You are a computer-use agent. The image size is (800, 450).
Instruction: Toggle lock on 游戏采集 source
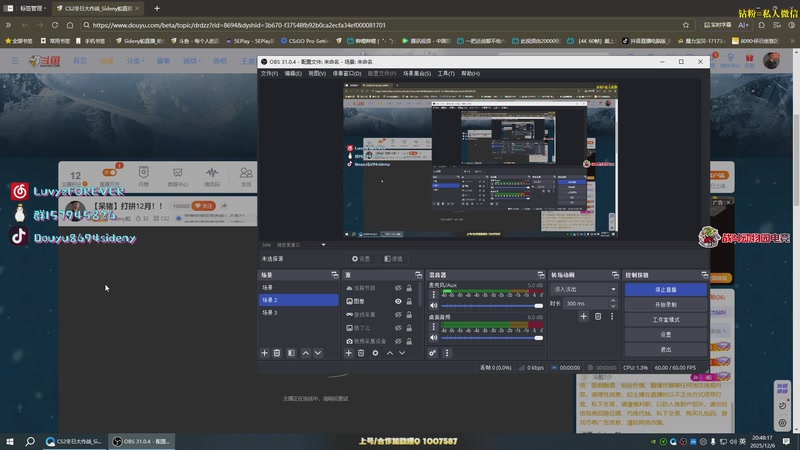[x=409, y=315]
